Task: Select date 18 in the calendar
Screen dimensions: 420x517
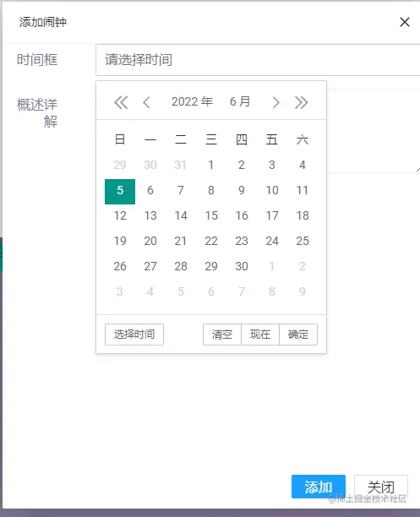Action: pyautogui.click(x=303, y=215)
